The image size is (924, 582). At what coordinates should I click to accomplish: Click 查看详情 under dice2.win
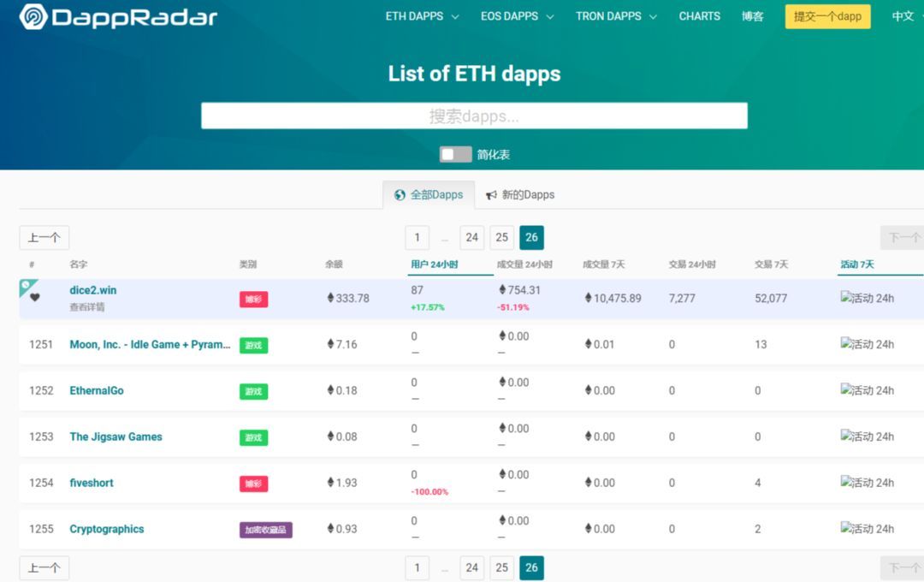(87, 307)
